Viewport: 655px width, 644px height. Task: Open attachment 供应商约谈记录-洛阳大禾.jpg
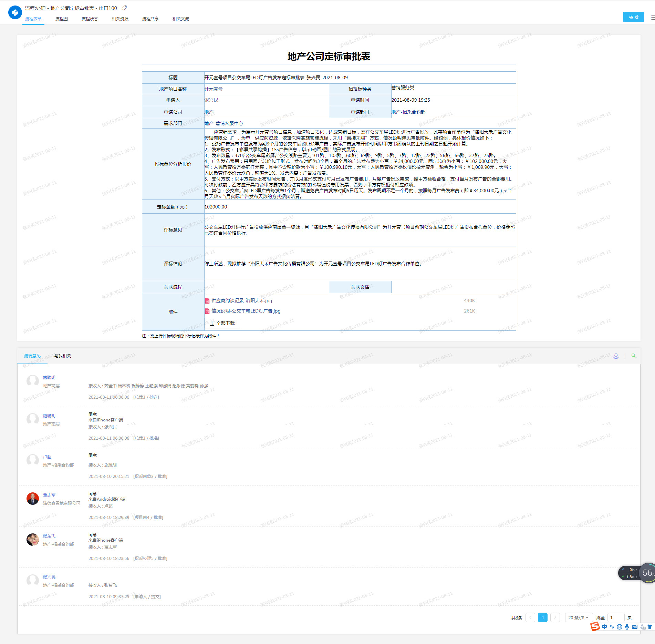coord(242,300)
